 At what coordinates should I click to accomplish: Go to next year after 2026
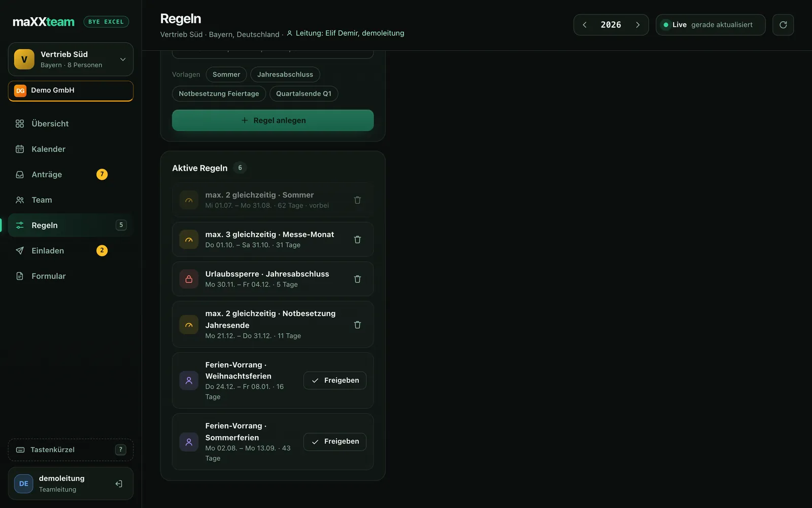637,25
